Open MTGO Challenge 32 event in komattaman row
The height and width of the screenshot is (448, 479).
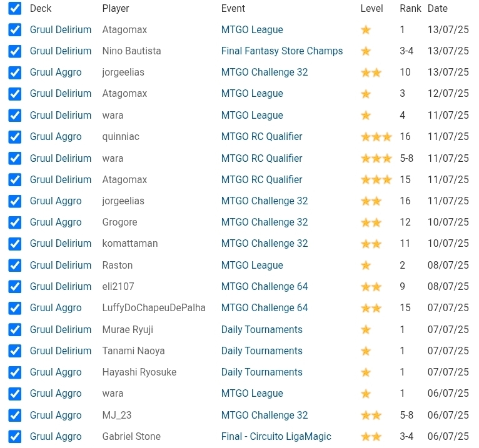[265, 244]
